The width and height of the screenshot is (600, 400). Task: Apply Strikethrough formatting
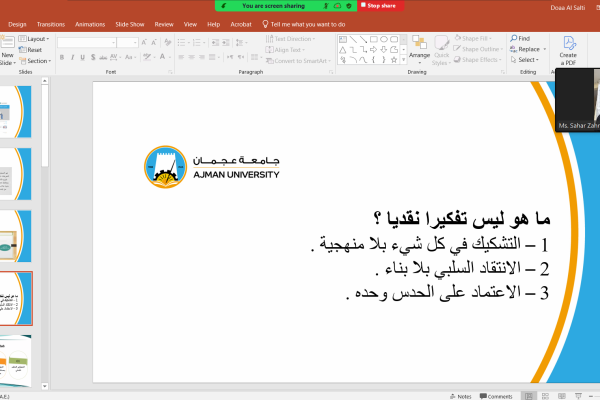pos(103,57)
